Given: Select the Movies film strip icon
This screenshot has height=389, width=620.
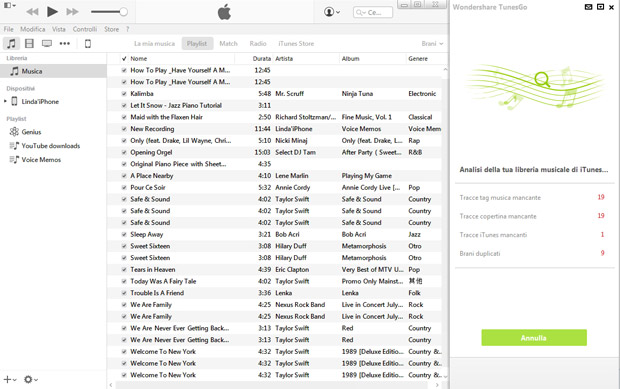Looking at the screenshot, I should tap(29, 43).
